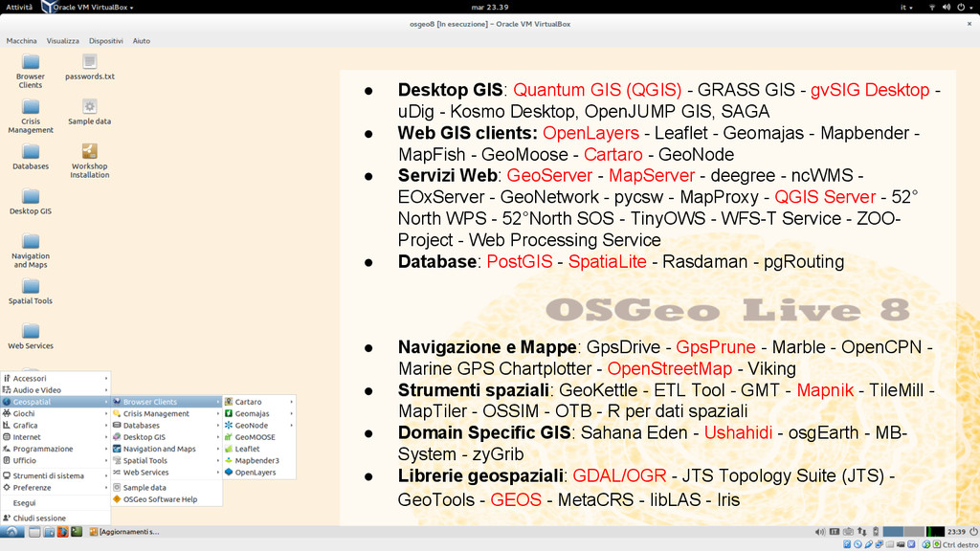Launch OpenLayers from the Browser Clients menu
Image resolution: width=980 pixels, height=551 pixels.
pyautogui.click(x=258, y=473)
